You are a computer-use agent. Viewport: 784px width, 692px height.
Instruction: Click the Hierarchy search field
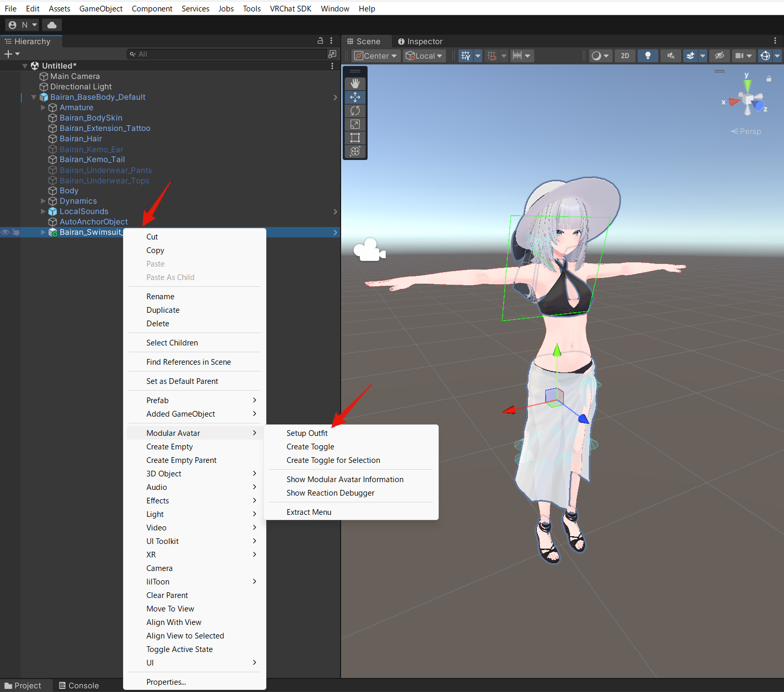coord(226,54)
